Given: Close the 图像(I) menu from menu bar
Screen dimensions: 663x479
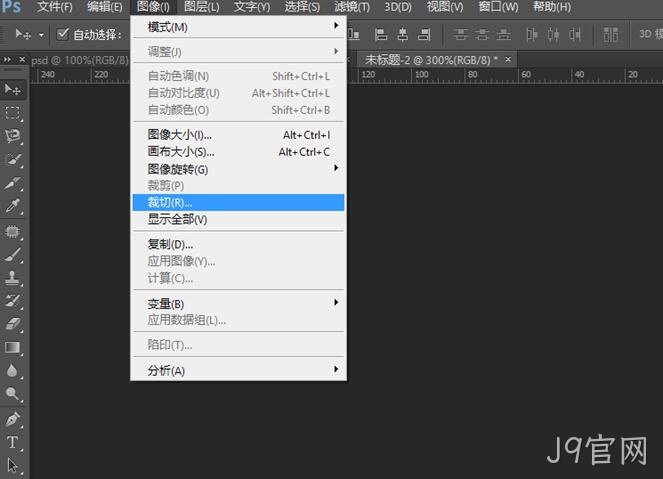Looking at the screenshot, I should tap(153, 7).
